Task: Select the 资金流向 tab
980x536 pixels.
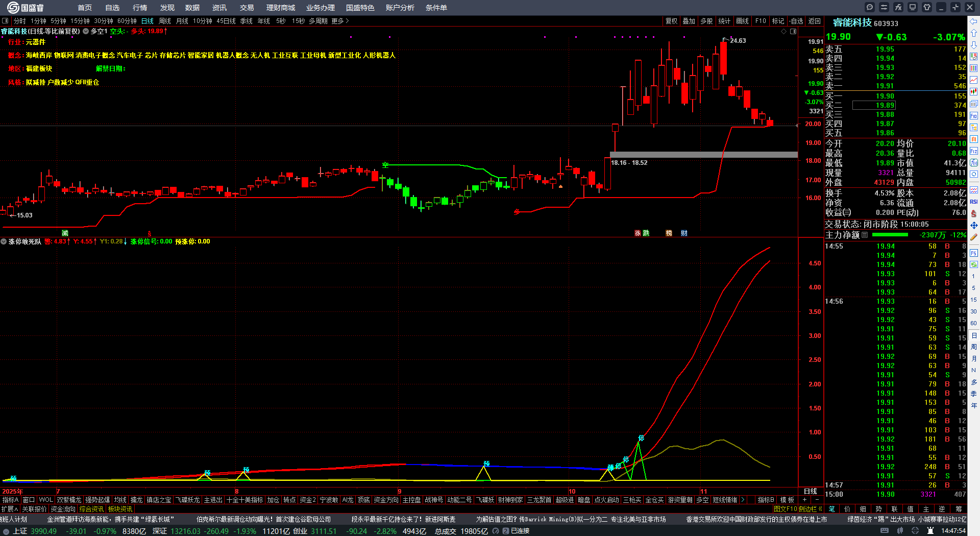Action: (63, 509)
